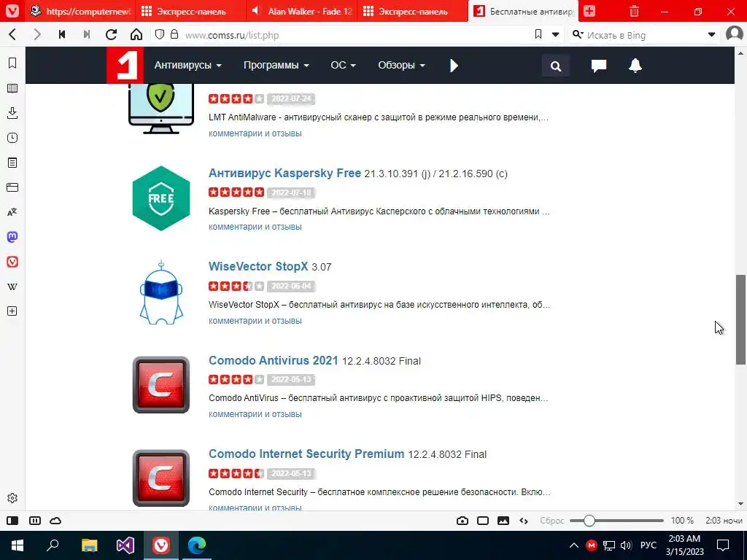The height and width of the screenshot is (560, 747).
Task: Click the page vertical scrollbar thumb
Action: click(x=740, y=319)
